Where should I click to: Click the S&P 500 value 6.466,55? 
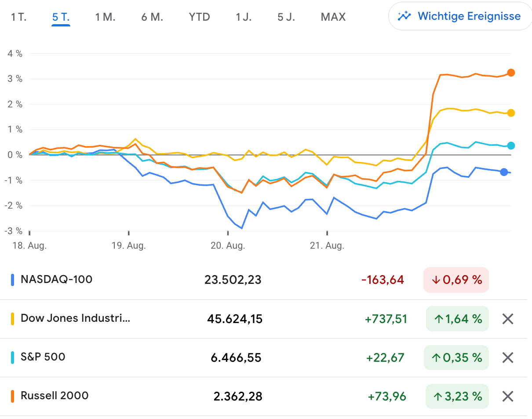[236, 357]
